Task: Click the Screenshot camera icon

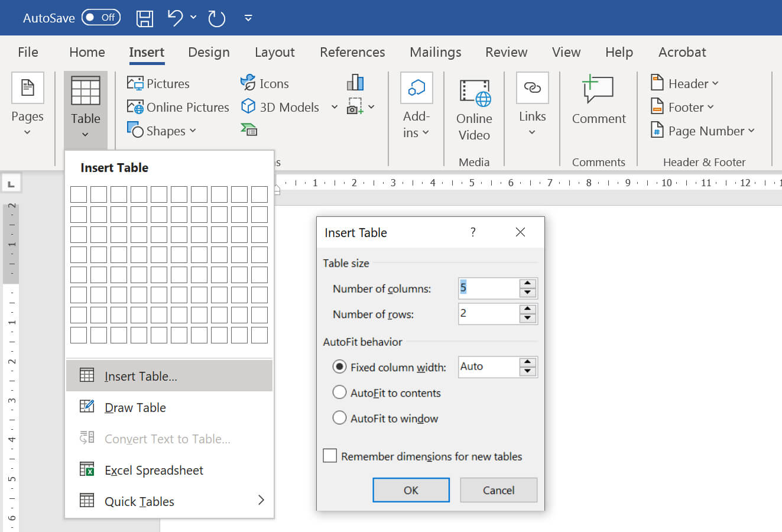Action: (x=355, y=106)
